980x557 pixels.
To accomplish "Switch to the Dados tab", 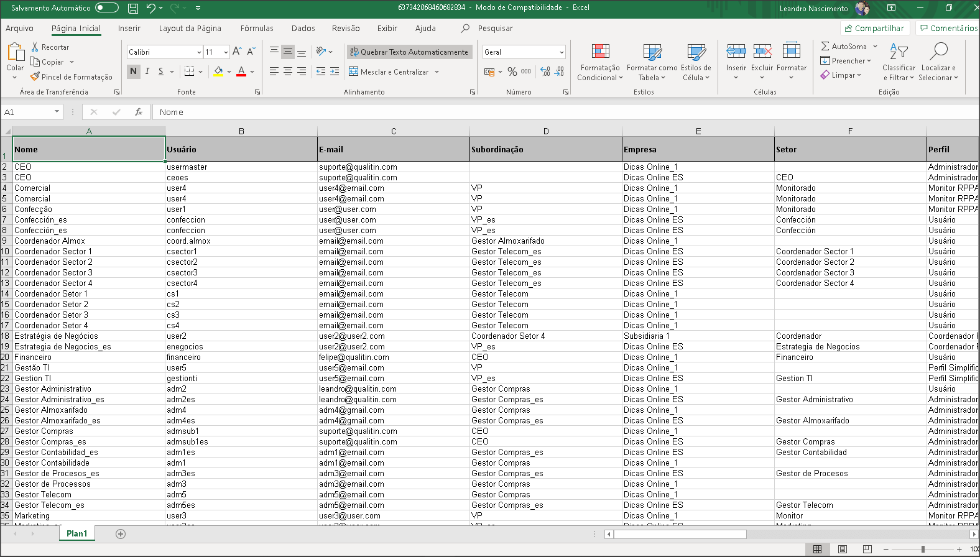I will (303, 29).
